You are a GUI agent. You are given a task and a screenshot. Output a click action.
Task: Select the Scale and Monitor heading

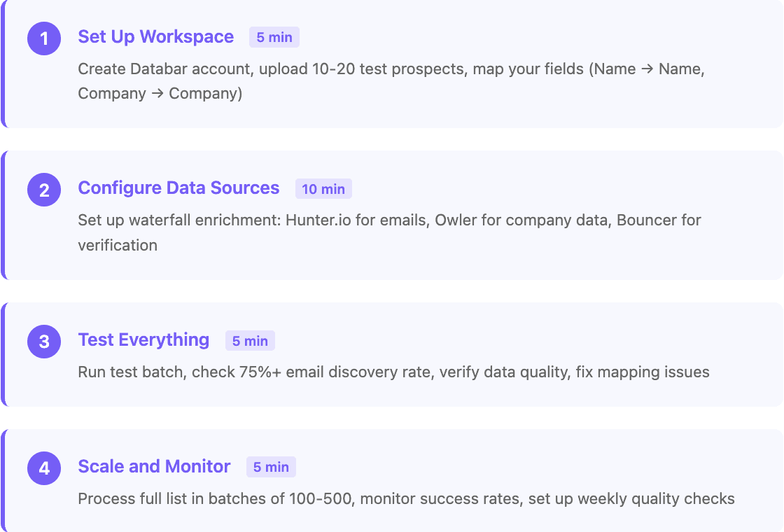pyautogui.click(x=154, y=466)
